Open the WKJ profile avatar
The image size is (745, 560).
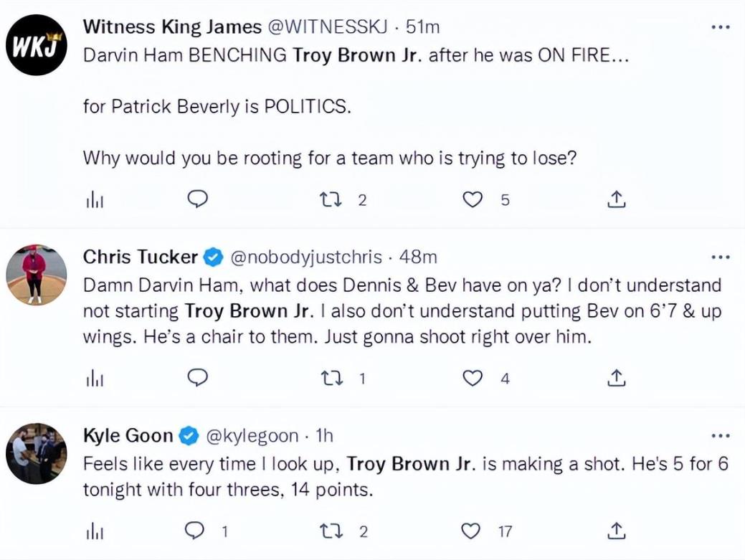click(x=37, y=44)
